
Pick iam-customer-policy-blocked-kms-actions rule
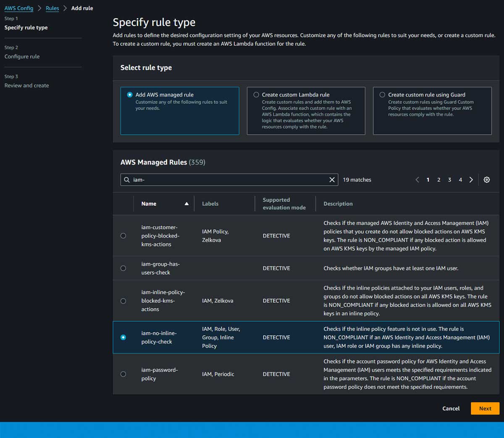point(123,236)
